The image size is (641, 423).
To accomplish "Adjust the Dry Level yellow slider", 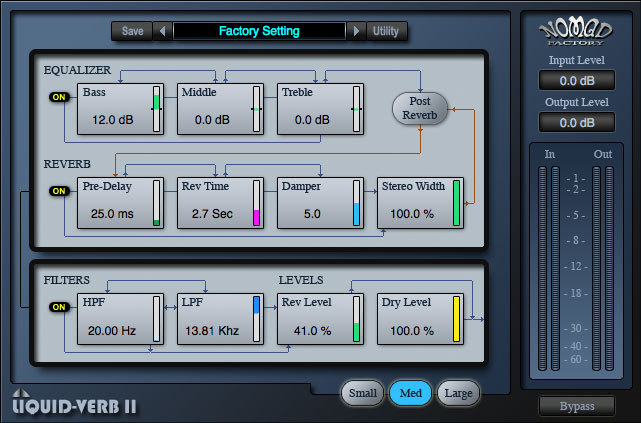I will [x=456, y=319].
